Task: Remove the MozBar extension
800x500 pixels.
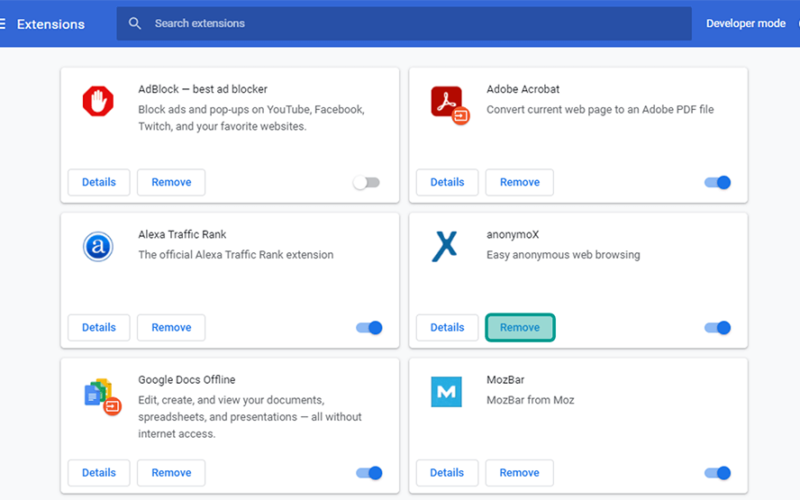Action: coord(519,473)
